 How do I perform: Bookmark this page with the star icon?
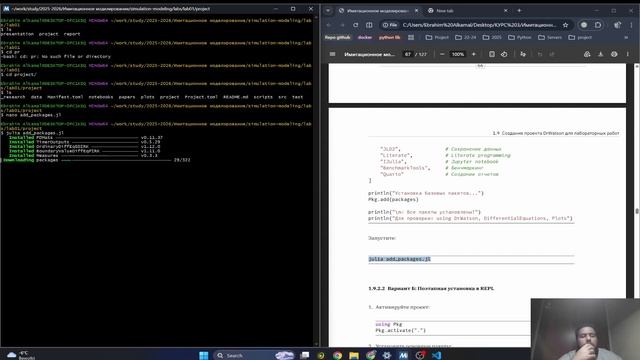pyautogui.click(x=565, y=25)
